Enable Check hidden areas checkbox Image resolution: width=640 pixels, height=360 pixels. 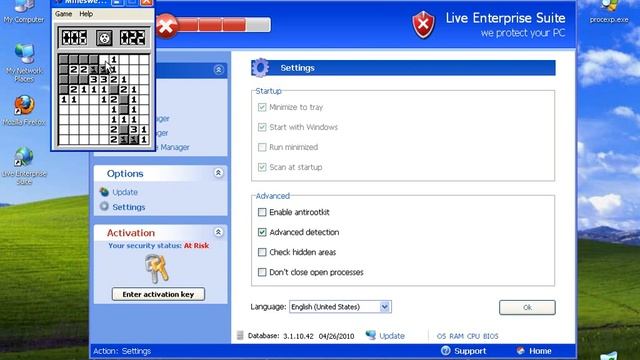point(262,252)
